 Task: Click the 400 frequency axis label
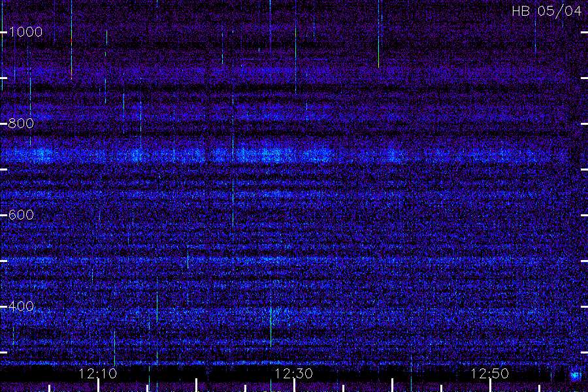tap(21, 306)
